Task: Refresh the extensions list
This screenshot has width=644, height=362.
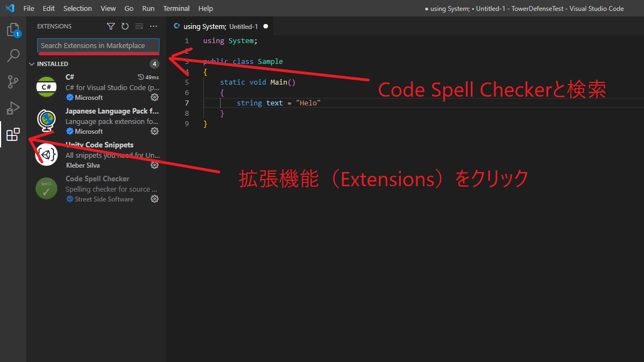Action: [125, 26]
